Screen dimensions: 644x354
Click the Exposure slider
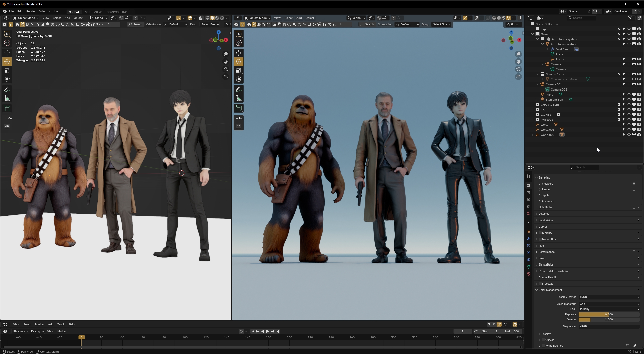click(x=609, y=315)
